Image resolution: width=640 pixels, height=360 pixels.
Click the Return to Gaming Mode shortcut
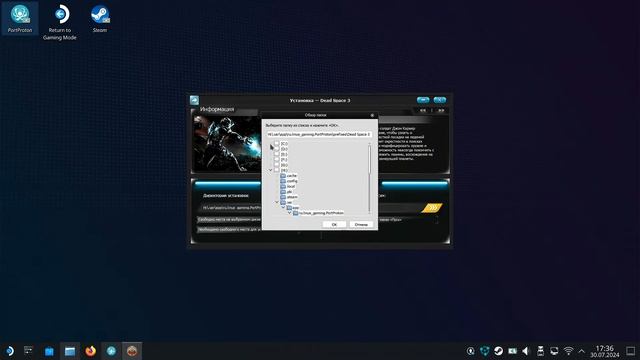pos(60,22)
